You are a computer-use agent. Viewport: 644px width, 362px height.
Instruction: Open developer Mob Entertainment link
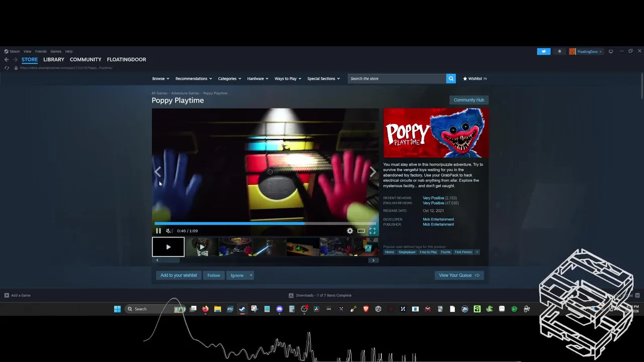click(438, 219)
